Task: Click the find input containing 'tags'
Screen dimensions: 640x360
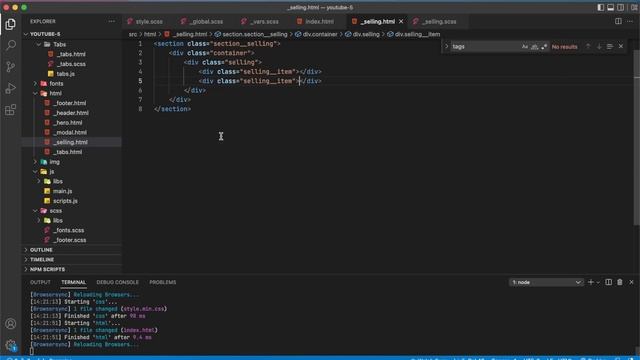Action: tap(486, 47)
